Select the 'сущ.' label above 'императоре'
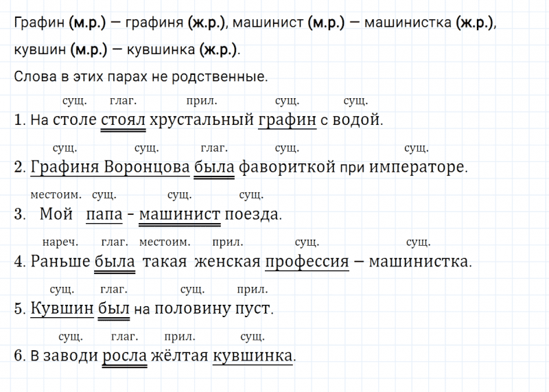 (417, 148)
